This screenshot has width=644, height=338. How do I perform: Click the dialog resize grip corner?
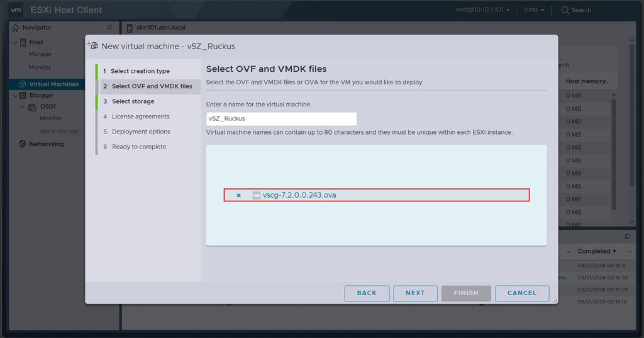pos(555,301)
